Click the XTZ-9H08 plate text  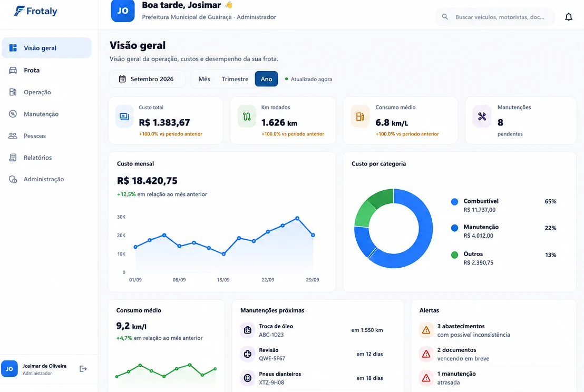tap(271, 383)
